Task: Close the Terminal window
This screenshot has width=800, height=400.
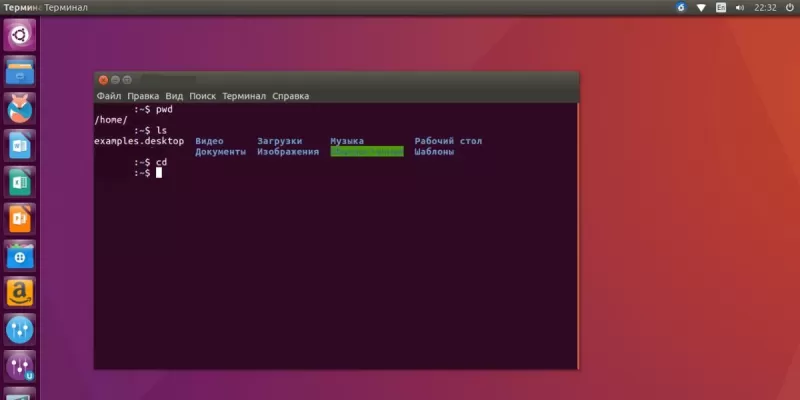Action: pos(103,80)
